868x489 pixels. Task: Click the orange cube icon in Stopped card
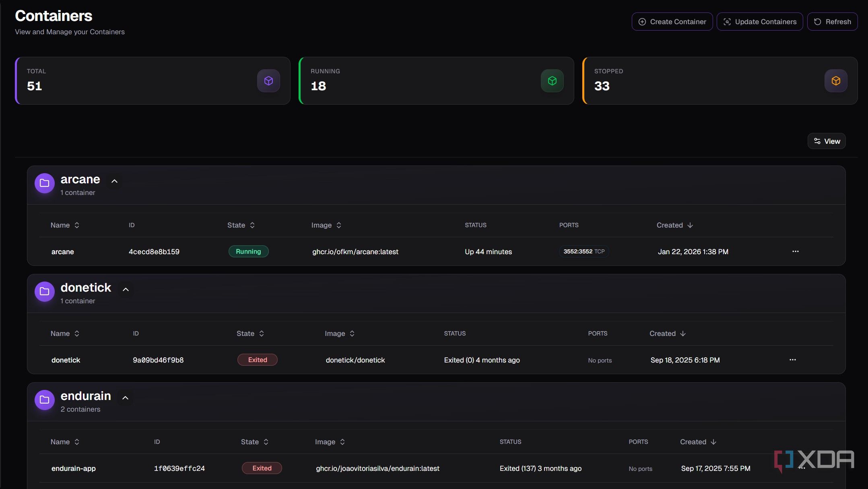click(836, 81)
